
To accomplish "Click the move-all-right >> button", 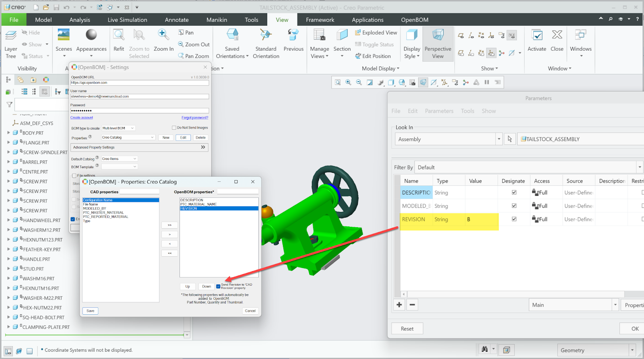I will tap(169, 225).
